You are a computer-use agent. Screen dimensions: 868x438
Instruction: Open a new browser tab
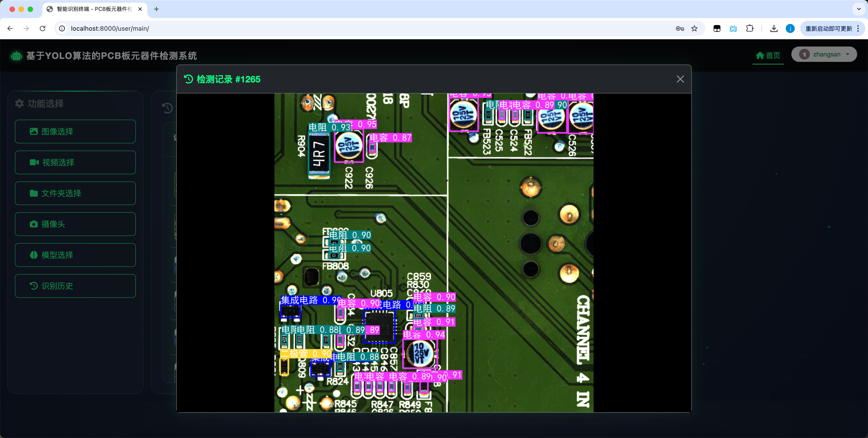coord(156,9)
